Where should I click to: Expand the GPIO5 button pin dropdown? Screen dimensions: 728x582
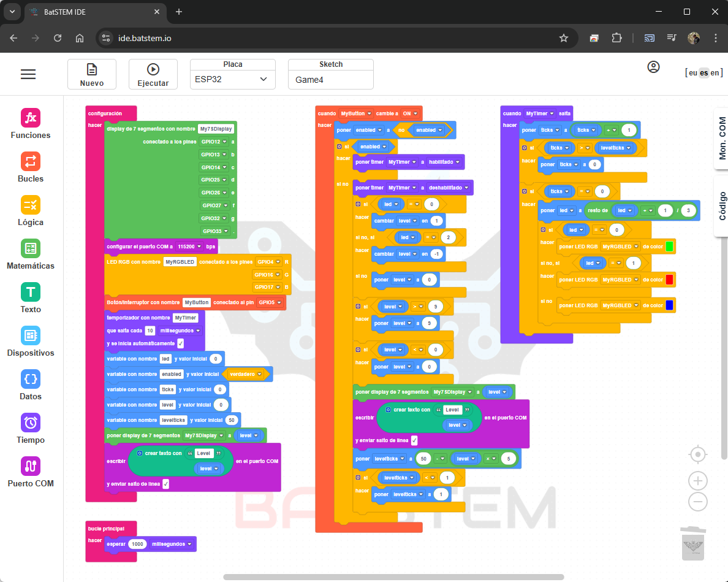pos(270,302)
